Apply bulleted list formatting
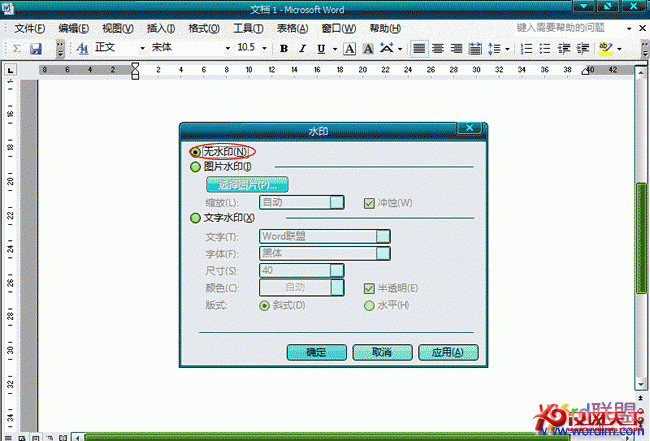Viewport: 650px width, 441px height. (x=545, y=48)
